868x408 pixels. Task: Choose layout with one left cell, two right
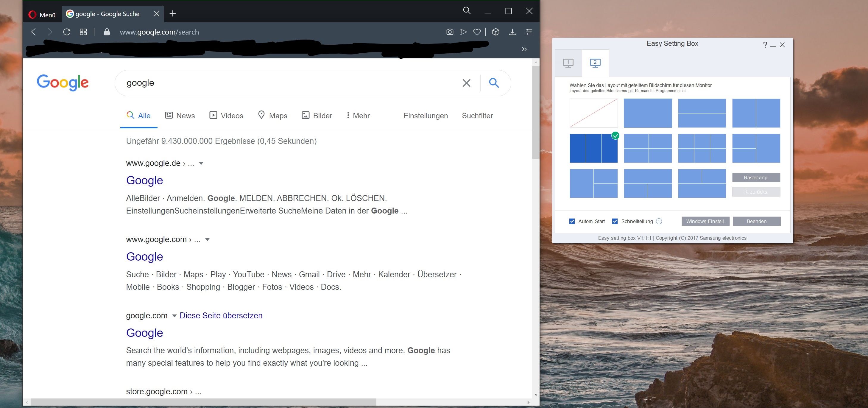593,183
